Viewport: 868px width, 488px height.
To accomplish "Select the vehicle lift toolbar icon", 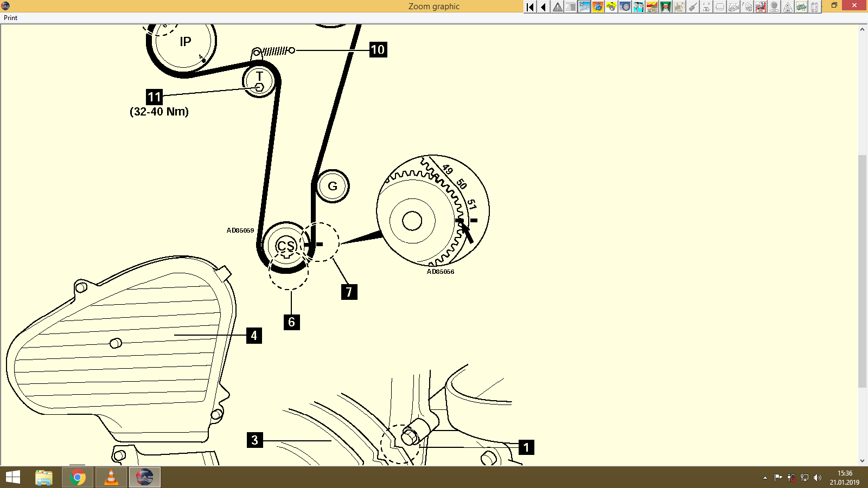I will point(665,7).
